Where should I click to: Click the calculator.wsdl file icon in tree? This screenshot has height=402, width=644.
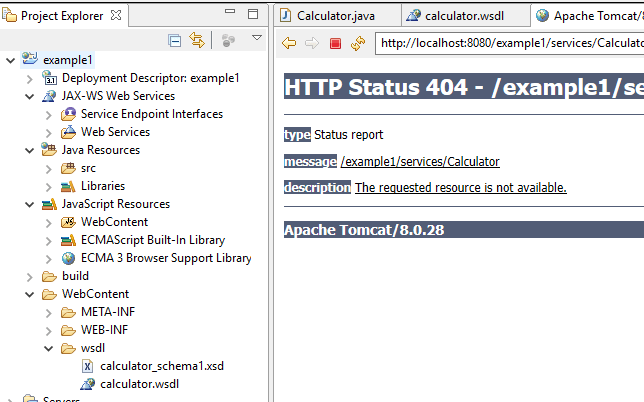pyautogui.click(x=87, y=384)
